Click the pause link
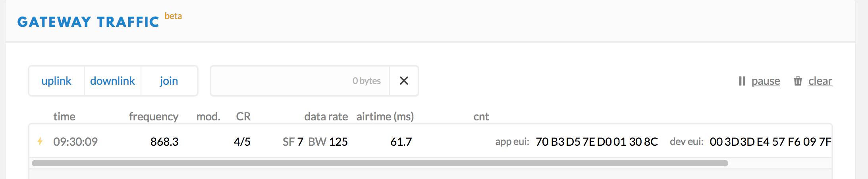The width and height of the screenshot is (868, 179). coord(766,81)
